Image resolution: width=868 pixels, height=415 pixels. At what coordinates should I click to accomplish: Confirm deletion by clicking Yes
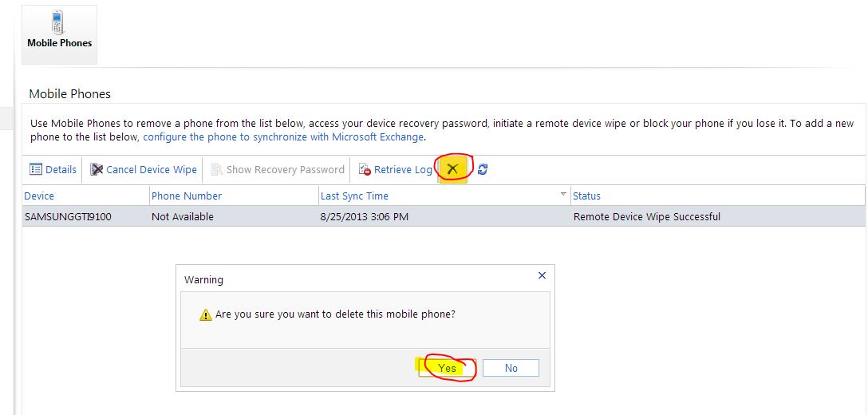pos(447,368)
